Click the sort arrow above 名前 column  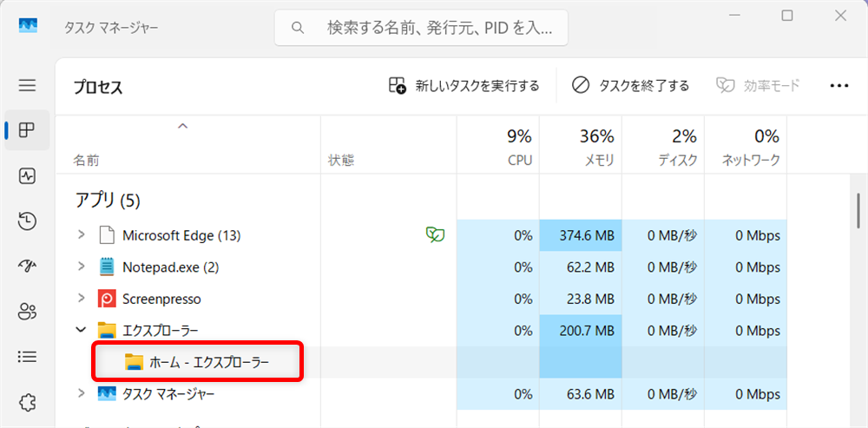coord(182,126)
